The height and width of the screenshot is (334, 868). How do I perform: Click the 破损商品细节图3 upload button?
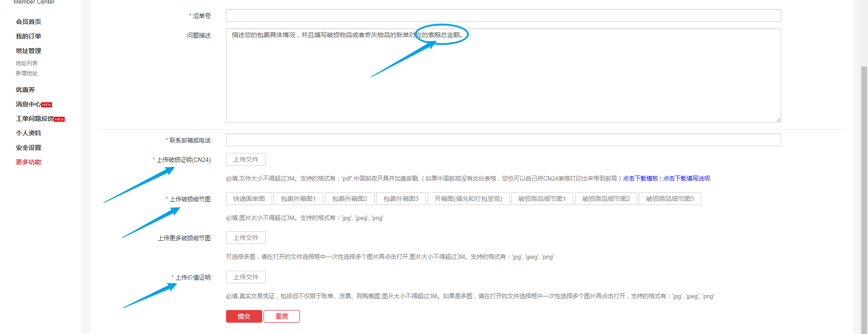[x=670, y=199]
